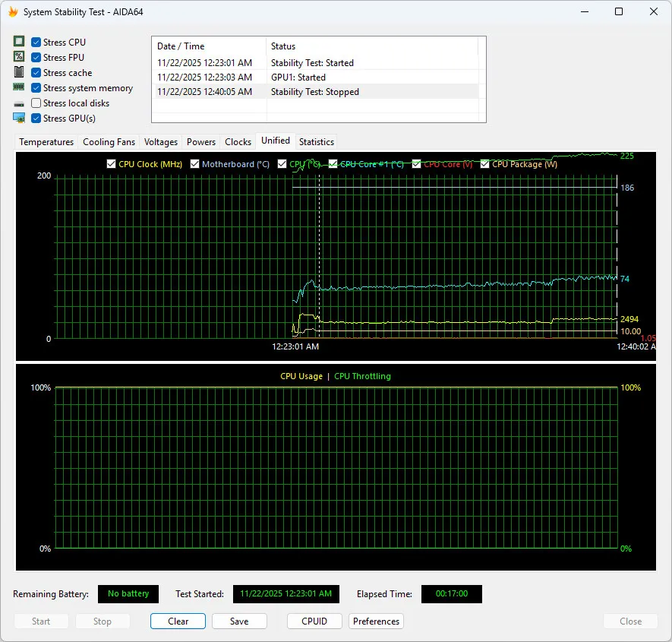This screenshot has width=672, height=642.
Task: Disable the Stress GPU(s) checkbox
Action: click(36, 119)
